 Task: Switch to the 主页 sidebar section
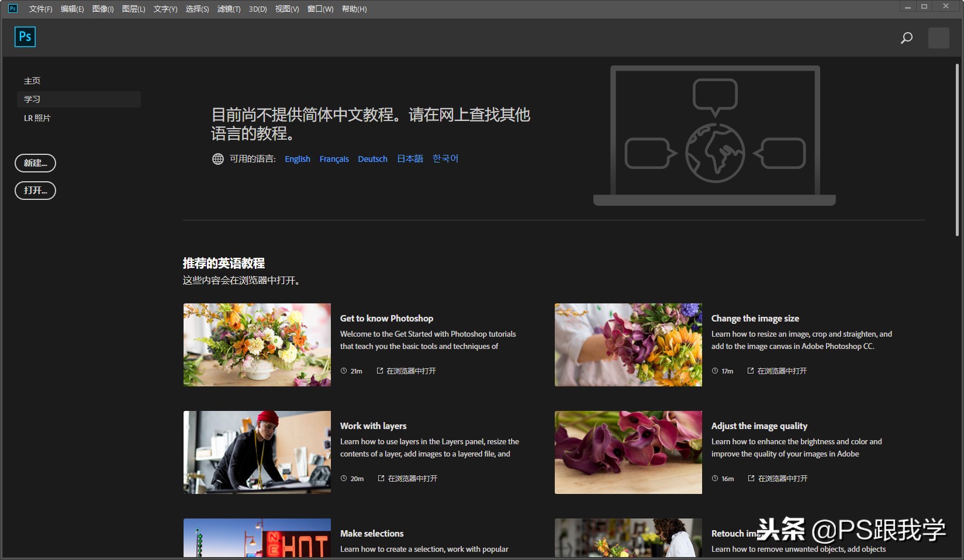pos(32,80)
